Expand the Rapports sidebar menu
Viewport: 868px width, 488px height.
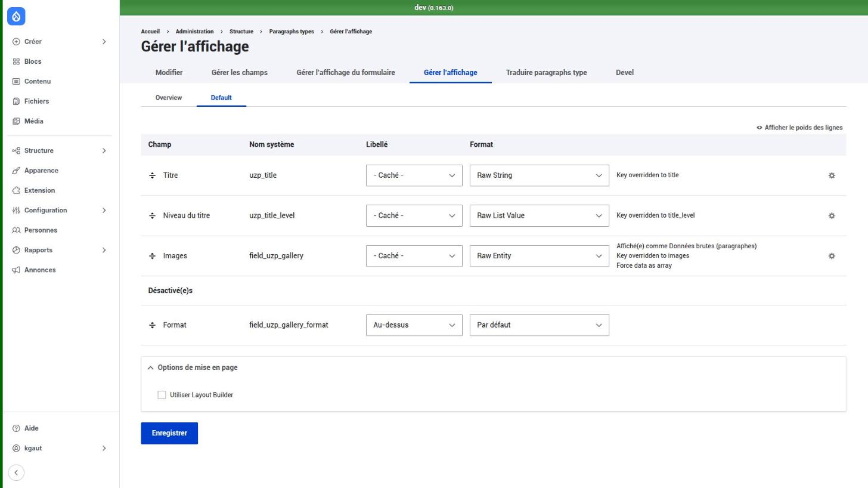[60, 250]
